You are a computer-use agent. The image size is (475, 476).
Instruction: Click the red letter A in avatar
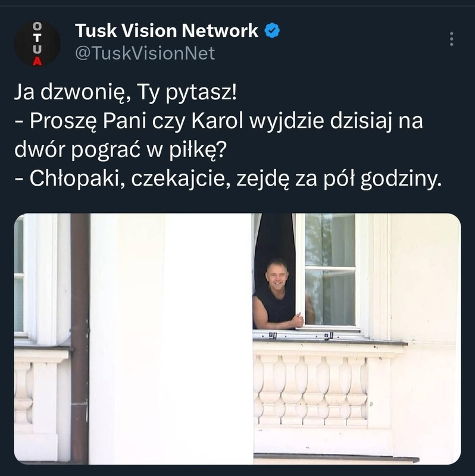[x=37, y=62]
